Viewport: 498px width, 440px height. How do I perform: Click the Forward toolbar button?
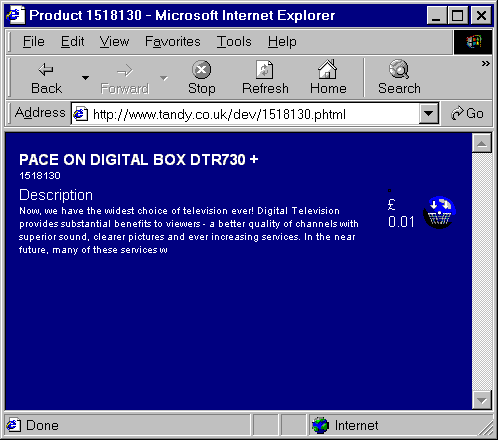tap(125, 78)
